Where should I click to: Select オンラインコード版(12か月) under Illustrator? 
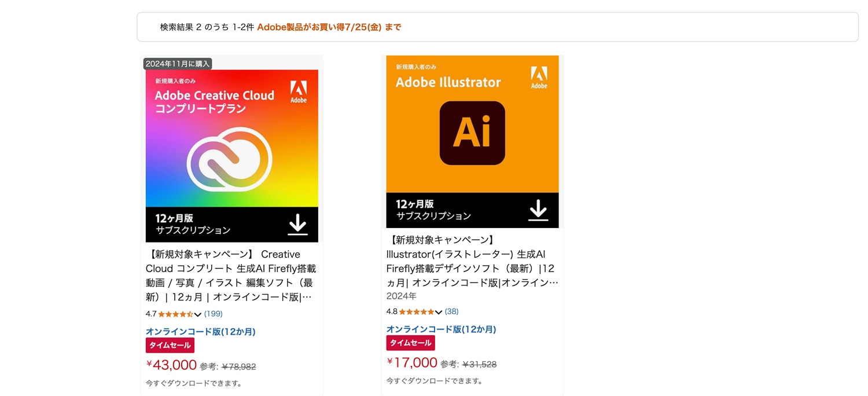(441, 329)
